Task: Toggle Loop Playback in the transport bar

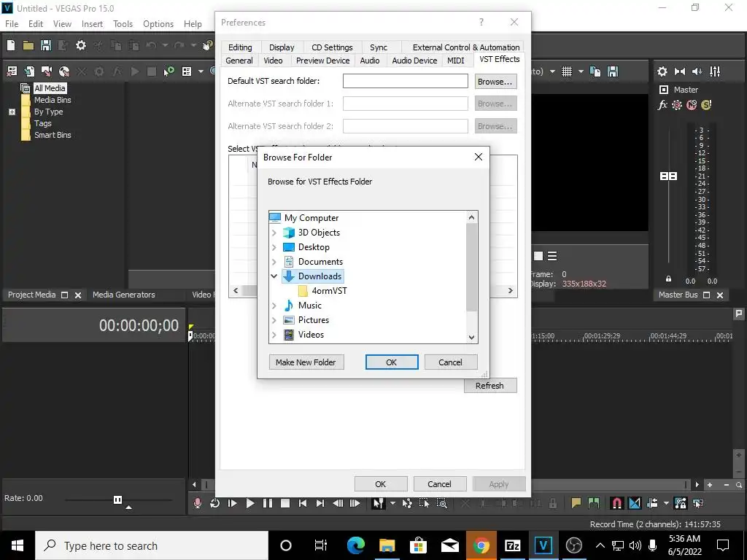Action: click(x=215, y=503)
